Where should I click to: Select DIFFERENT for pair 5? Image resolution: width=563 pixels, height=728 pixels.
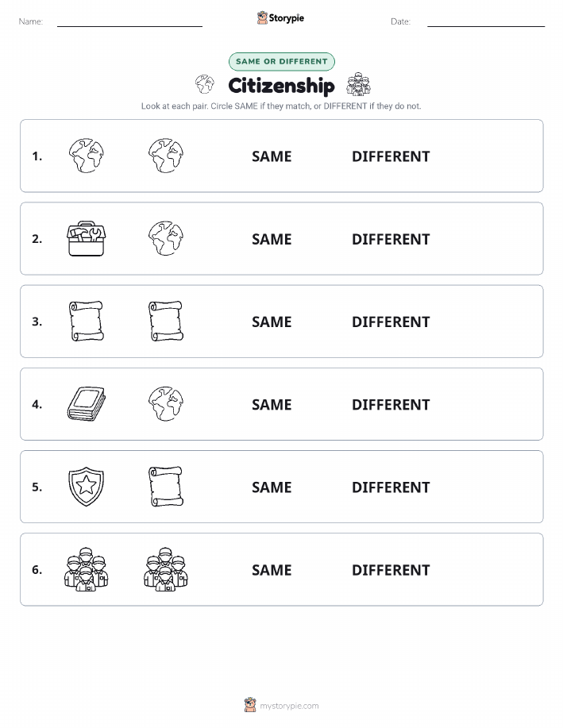(391, 487)
